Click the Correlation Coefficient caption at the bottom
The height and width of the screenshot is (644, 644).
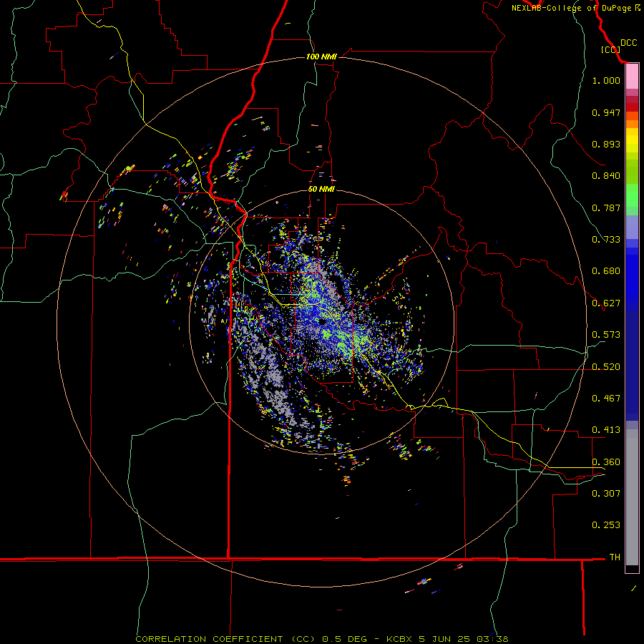(x=322, y=639)
